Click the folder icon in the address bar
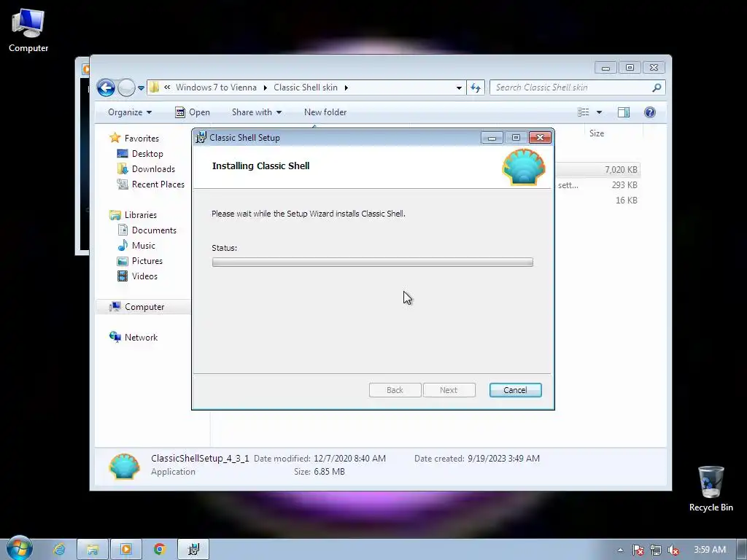 (x=155, y=87)
